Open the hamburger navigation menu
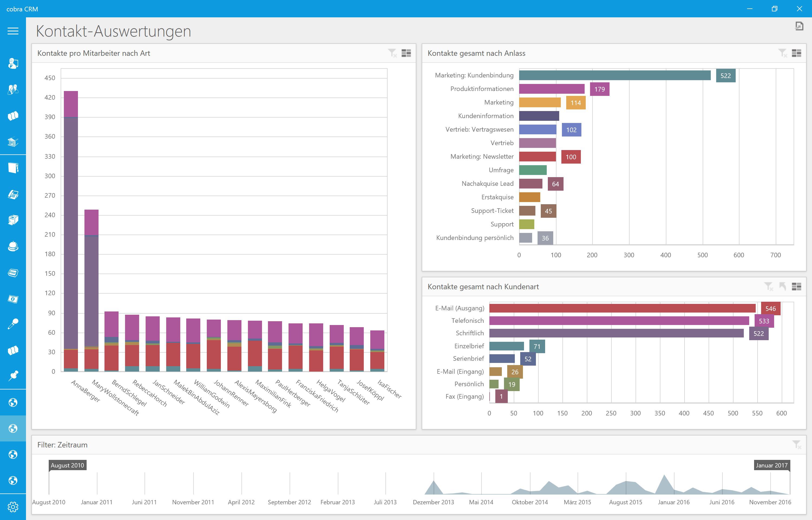The image size is (812, 520). [x=13, y=31]
